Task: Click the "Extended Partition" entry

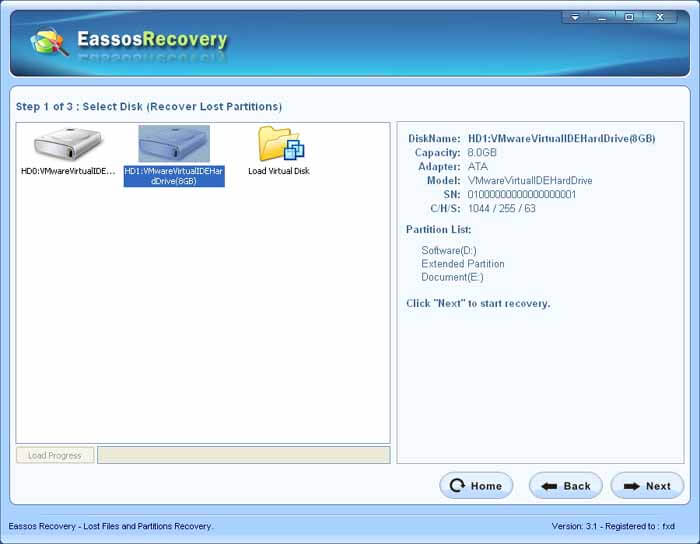Action: pos(462,264)
